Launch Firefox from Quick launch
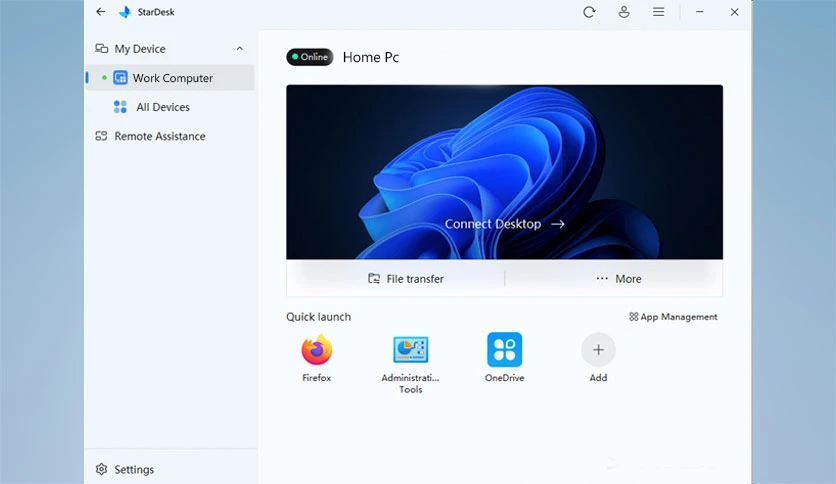Image resolution: width=836 pixels, height=484 pixels. pos(317,358)
